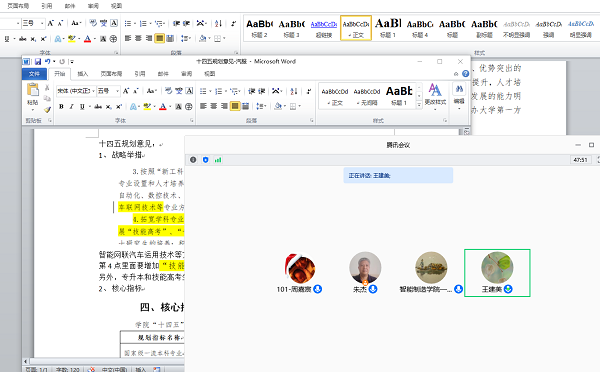Toggle Show paragraph marks in front Word window
Viewport: 600px width, 372px height.
tap(308, 91)
